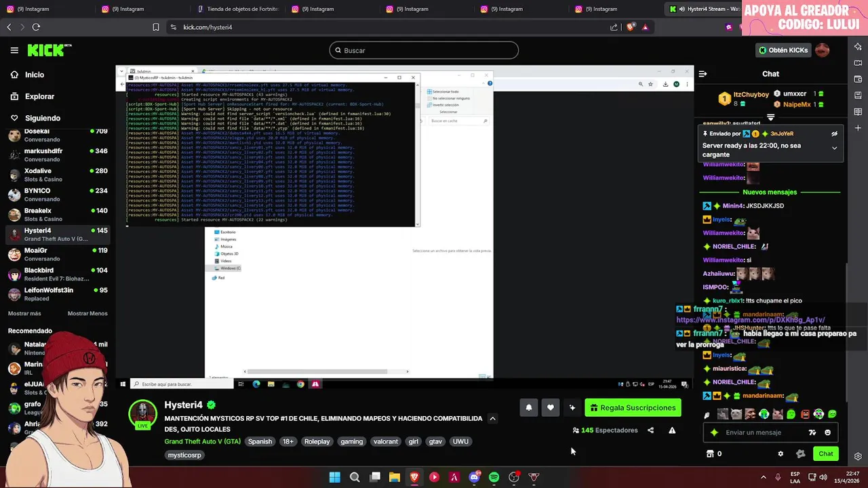Select the Roleplay tag
Image resolution: width=868 pixels, height=488 pixels.
click(x=317, y=441)
